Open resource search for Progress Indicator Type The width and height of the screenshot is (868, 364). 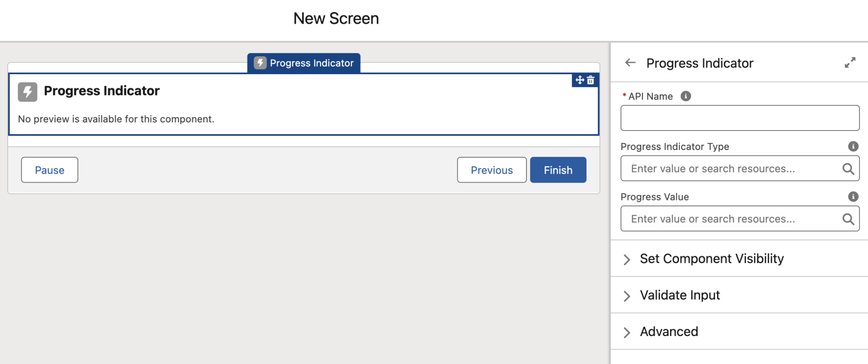click(848, 169)
